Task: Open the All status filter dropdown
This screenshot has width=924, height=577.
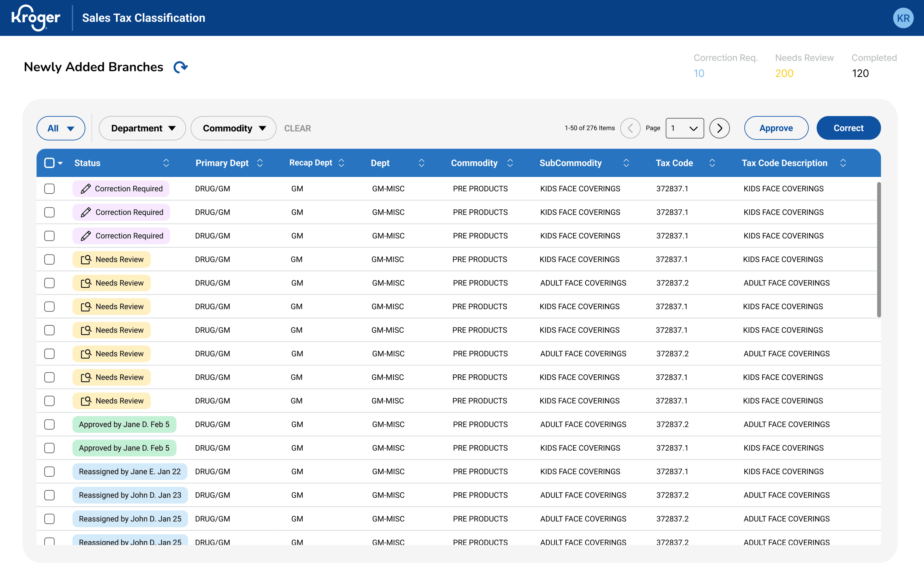Action: pyautogui.click(x=61, y=128)
